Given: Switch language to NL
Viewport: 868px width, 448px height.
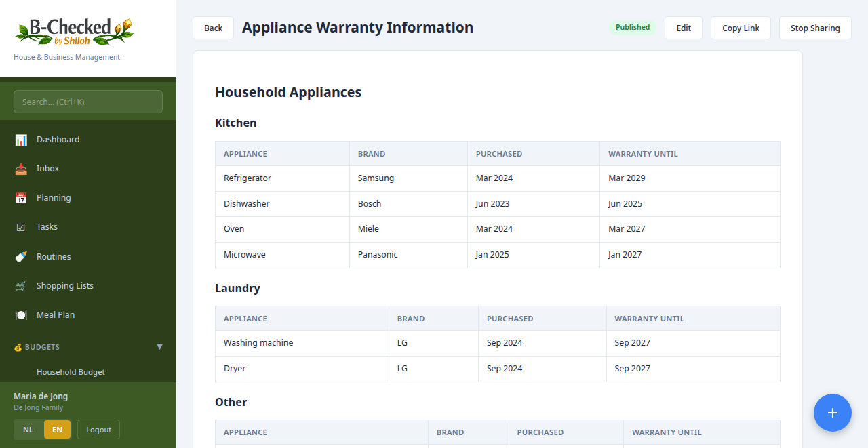Looking at the screenshot, I should (x=28, y=429).
